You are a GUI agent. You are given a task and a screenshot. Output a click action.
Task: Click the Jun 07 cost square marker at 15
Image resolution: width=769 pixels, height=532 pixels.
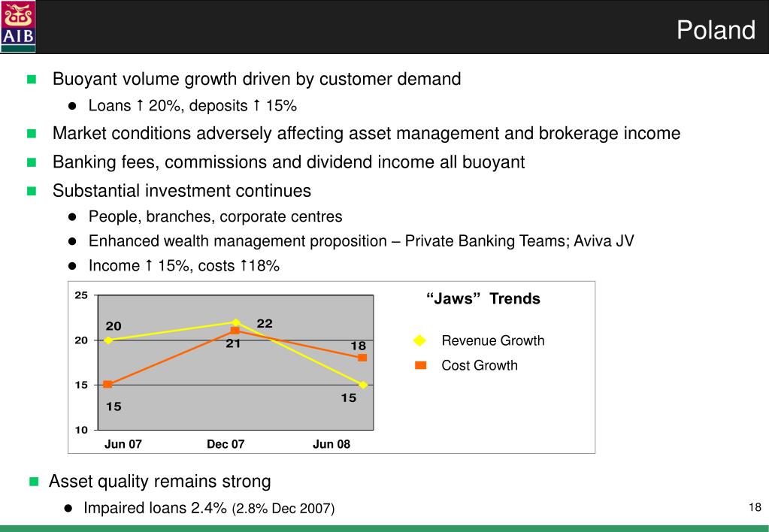click(108, 385)
